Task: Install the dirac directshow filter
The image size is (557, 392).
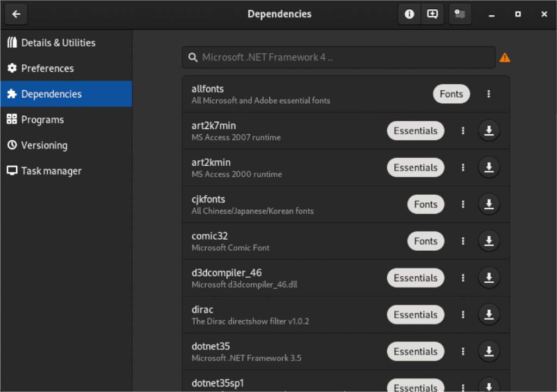Action: click(x=488, y=314)
